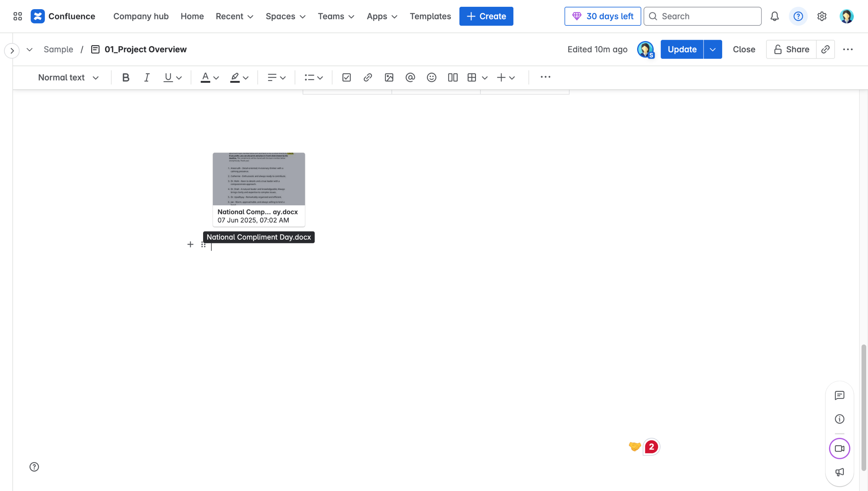The width and height of the screenshot is (868, 491).
Task: Open the Normal text style dropdown
Action: click(68, 77)
